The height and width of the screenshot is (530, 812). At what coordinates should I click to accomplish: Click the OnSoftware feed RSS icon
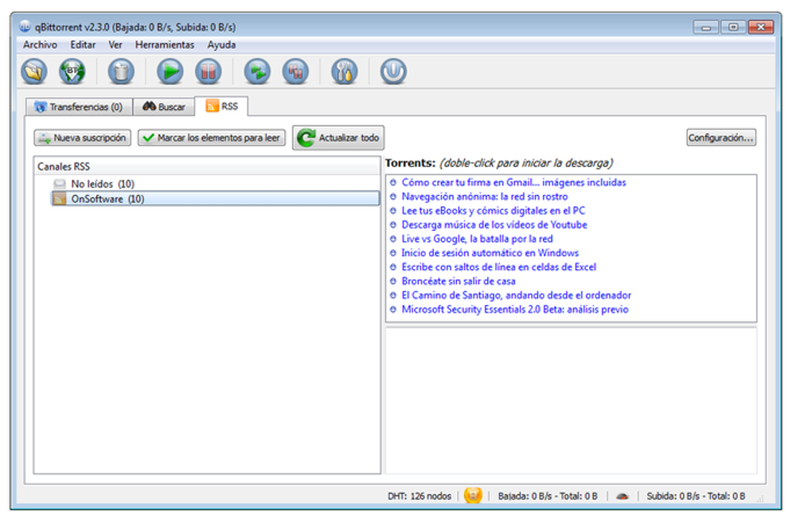tap(60, 199)
